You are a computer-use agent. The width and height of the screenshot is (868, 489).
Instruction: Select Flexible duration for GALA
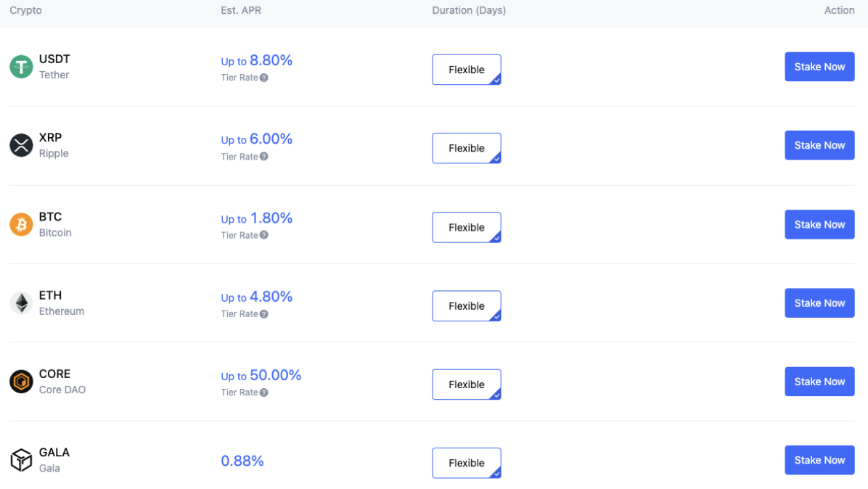466,463
